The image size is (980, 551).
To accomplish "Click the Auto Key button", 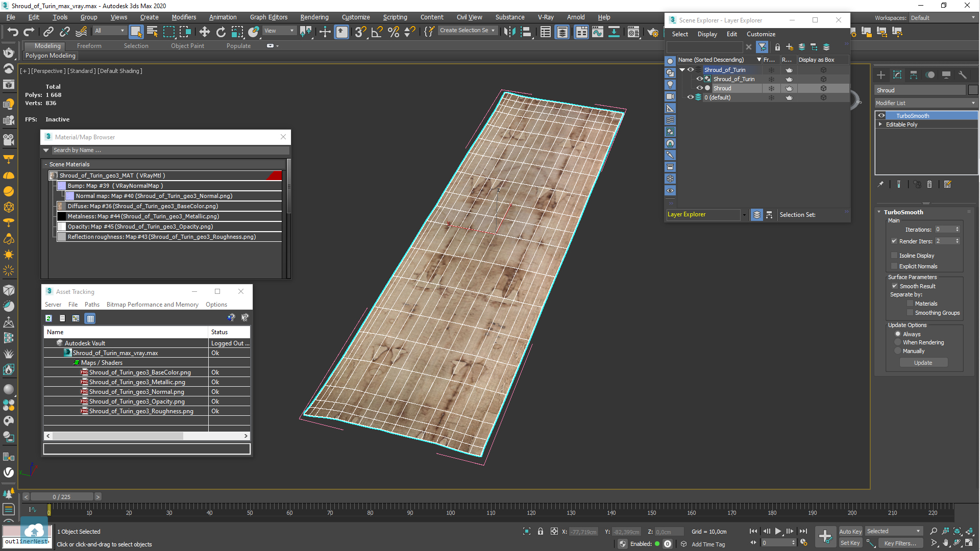I will tap(850, 532).
